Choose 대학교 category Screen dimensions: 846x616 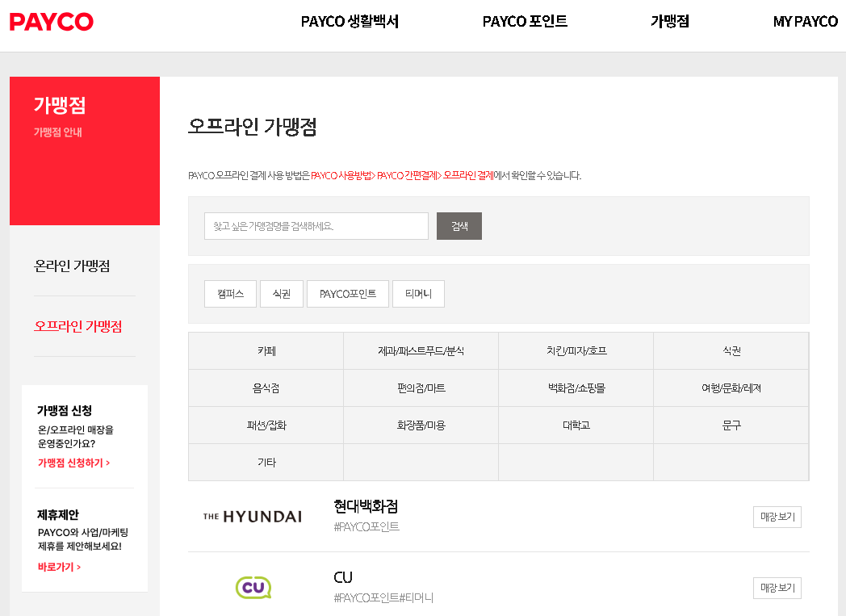click(x=576, y=425)
